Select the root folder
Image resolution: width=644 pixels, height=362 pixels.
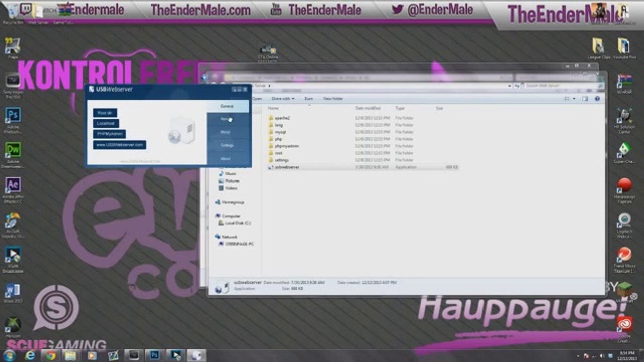coord(275,153)
